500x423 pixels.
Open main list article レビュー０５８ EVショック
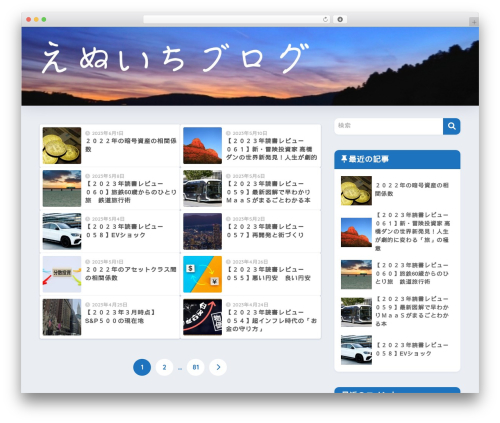pyautogui.click(x=124, y=231)
